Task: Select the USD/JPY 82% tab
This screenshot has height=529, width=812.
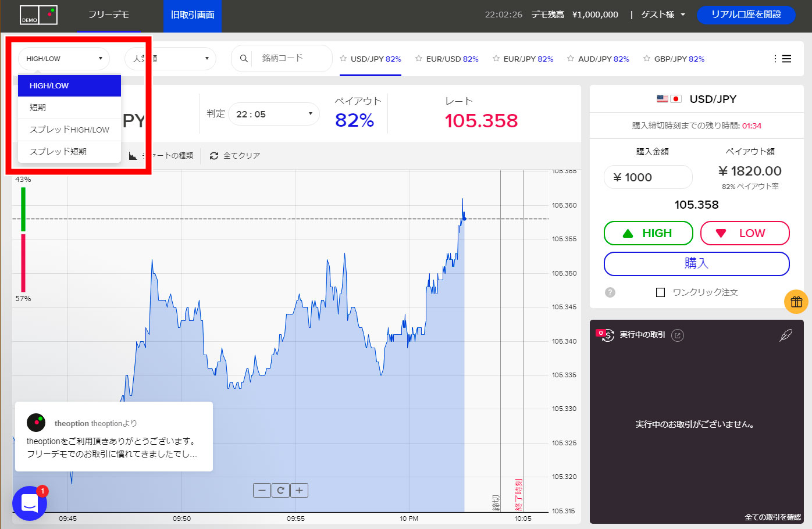Action: tap(376, 59)
